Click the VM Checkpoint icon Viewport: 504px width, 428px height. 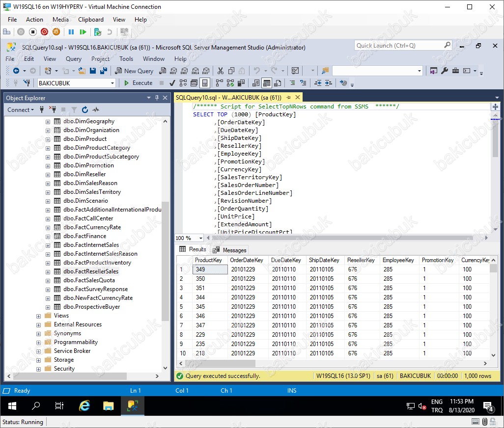[x=97, y=32]
